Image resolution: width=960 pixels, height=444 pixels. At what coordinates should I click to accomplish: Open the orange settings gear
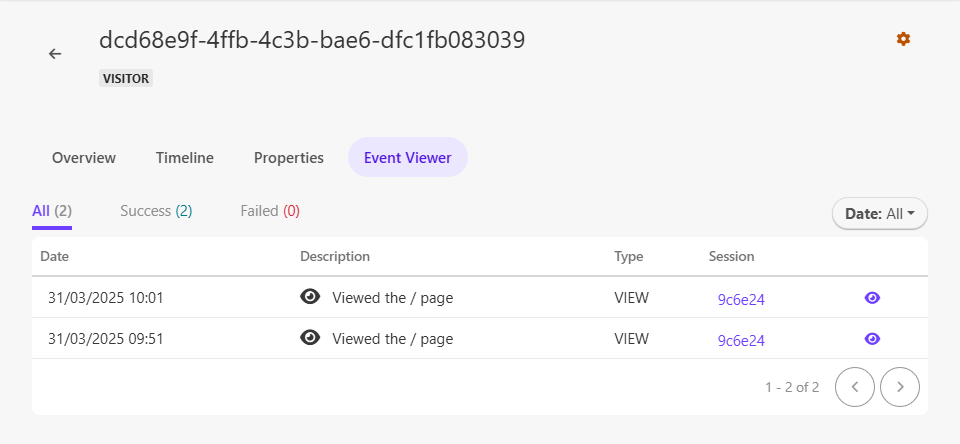[903, 39]
